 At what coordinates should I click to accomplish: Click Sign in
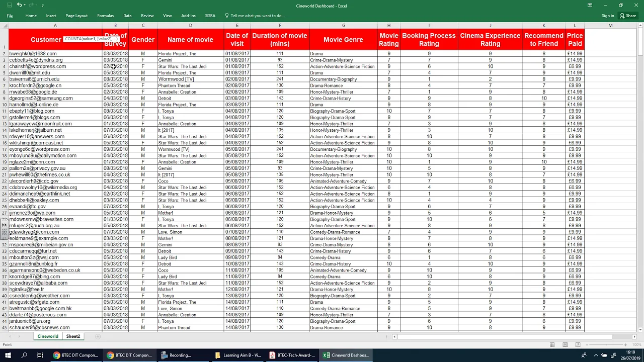click(608, 16)
